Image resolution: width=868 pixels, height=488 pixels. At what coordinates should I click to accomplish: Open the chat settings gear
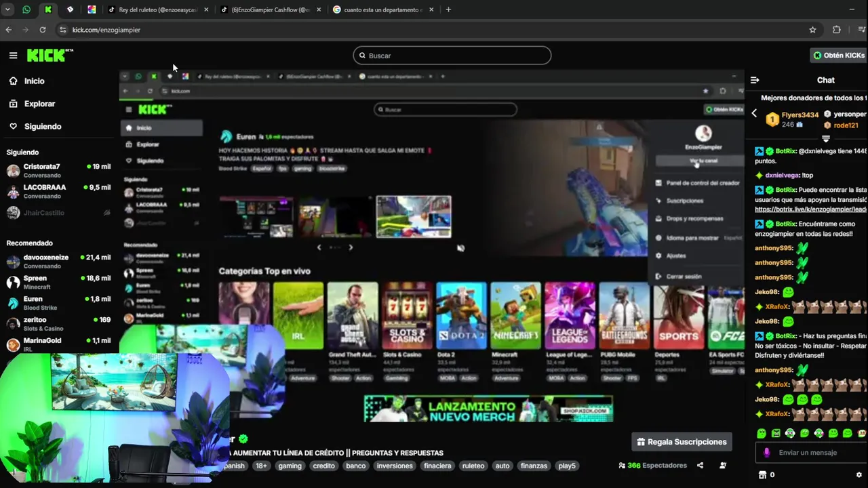point(859,475)
